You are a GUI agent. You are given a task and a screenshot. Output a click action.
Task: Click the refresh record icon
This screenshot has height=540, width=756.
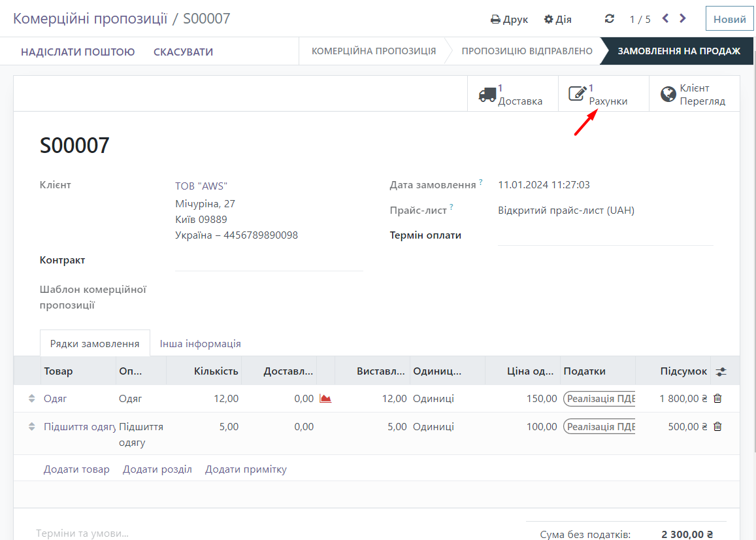pos(610,19)
